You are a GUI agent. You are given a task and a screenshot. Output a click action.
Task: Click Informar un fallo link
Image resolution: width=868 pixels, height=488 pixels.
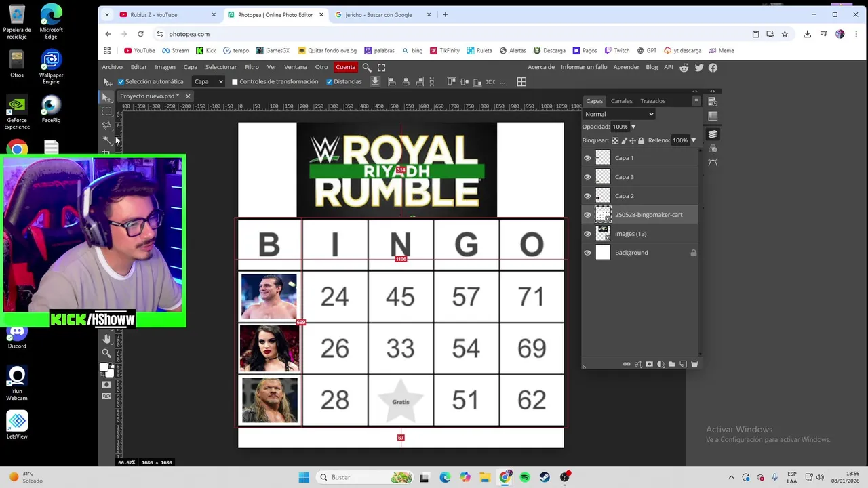click(x=584, y=67)
